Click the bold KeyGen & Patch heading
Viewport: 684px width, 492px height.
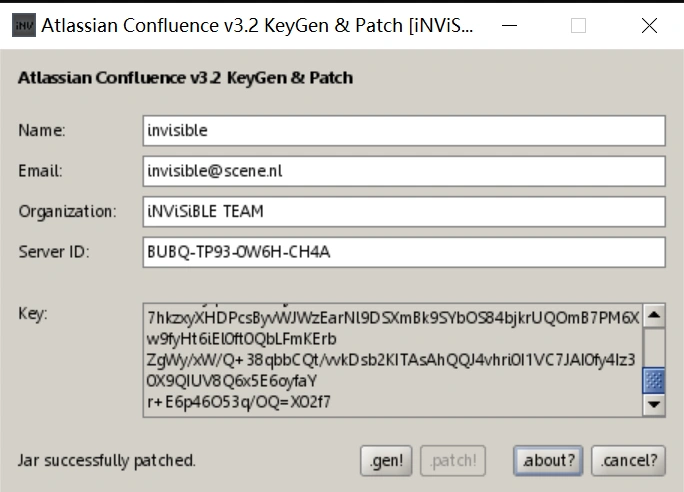185,77
